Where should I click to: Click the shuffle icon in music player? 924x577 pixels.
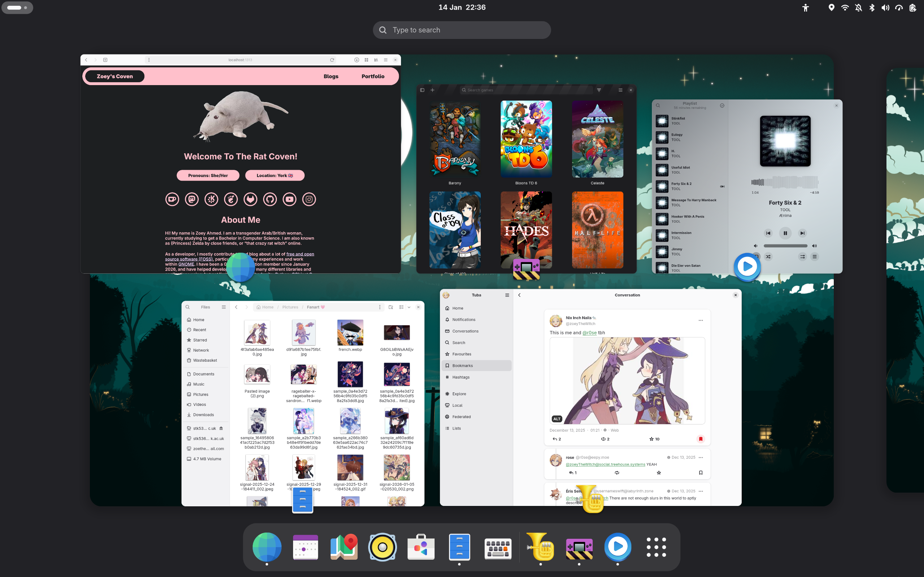point(768,257)
